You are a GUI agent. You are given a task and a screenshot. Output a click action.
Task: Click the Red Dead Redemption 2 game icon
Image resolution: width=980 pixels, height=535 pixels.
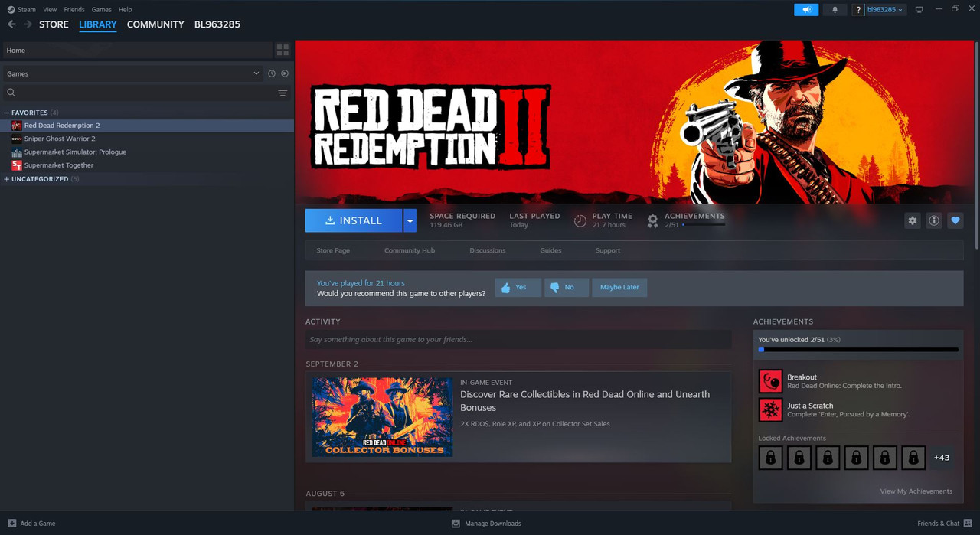click(x=17, y=126)
